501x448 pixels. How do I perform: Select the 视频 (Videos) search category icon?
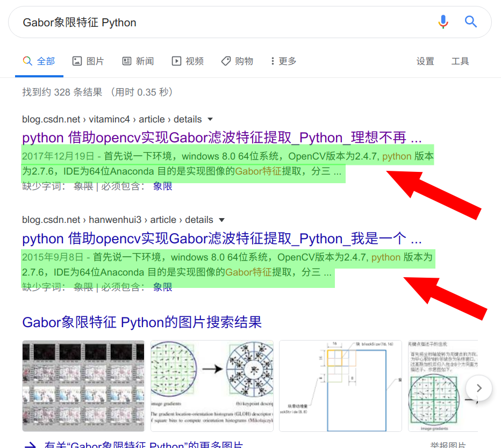(x=176, y=61)
